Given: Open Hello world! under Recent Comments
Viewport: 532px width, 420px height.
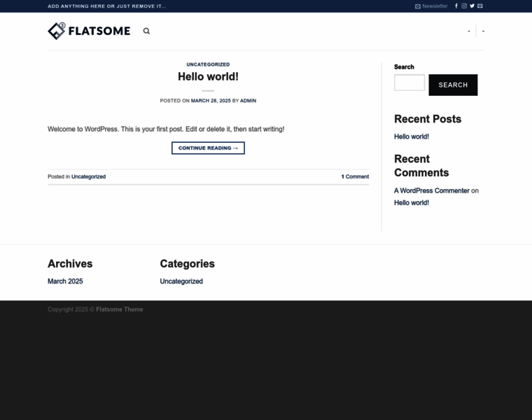Looking at the screenshot, I should tap(411, 203).
